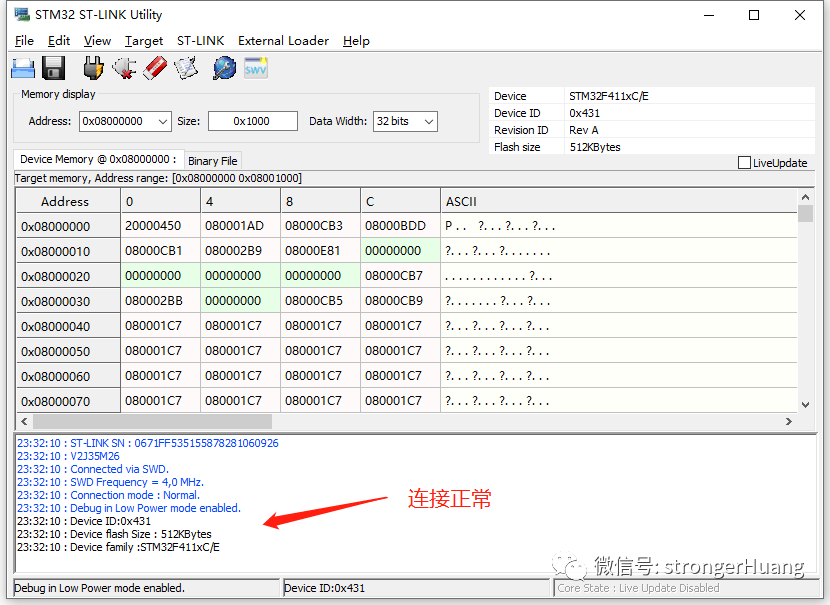Click column header 0
The height and width of the screenshot is (605, 830).
(160, 202)
